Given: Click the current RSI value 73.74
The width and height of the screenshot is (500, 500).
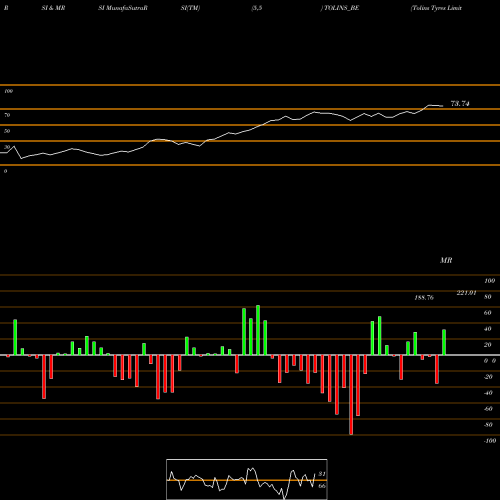Looking at the screenshot, I should tap(460, 104).
